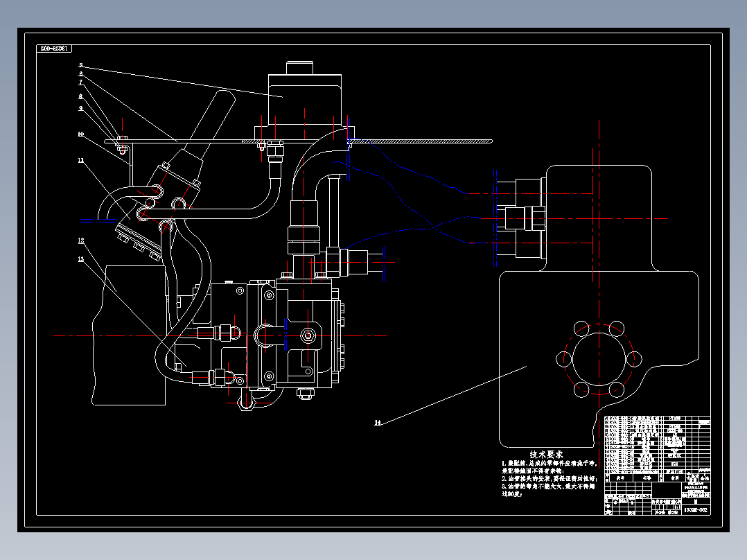Screen dimensions: 747x560
Task: Select part callout number 12
Action: [x=81, y=240]
